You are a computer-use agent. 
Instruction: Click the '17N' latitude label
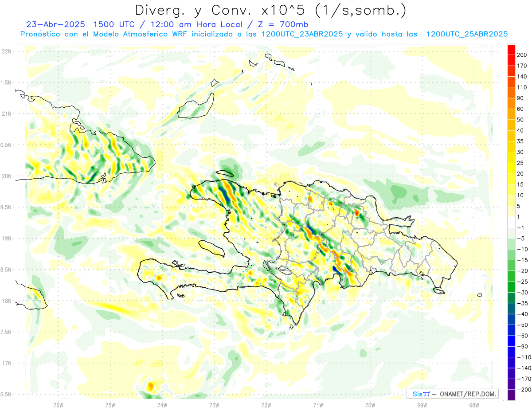pyautogui.click(x=6, y=363)
